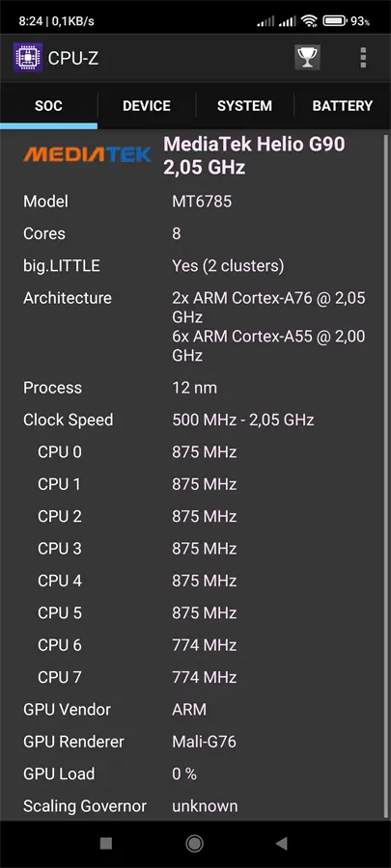Tap the Android back triangle button
The height and width of the screenshot is (868, 391).
[x=281, y=843]
